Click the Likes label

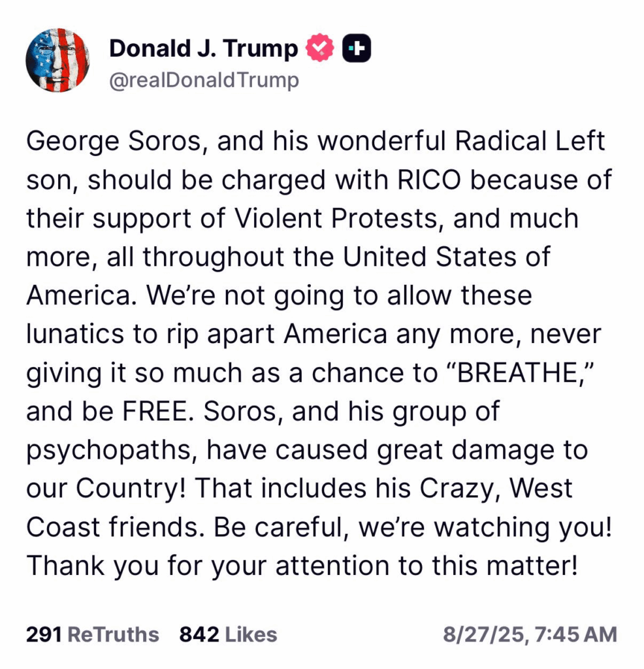click(252, 633)
